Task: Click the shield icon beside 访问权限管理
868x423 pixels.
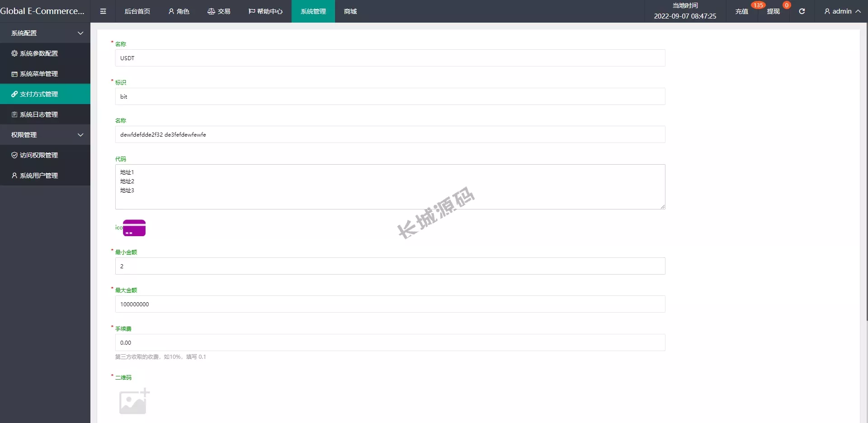Action: tap(14, 155)
